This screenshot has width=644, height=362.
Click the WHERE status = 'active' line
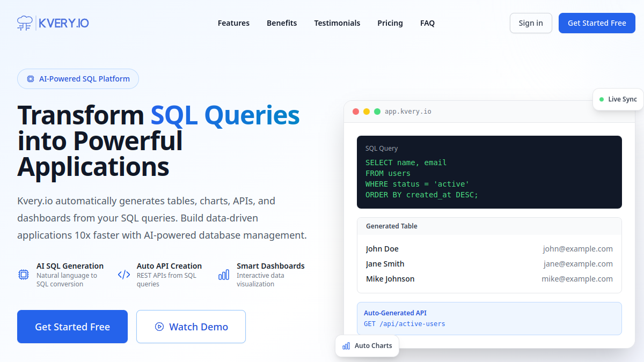[418, 184]
